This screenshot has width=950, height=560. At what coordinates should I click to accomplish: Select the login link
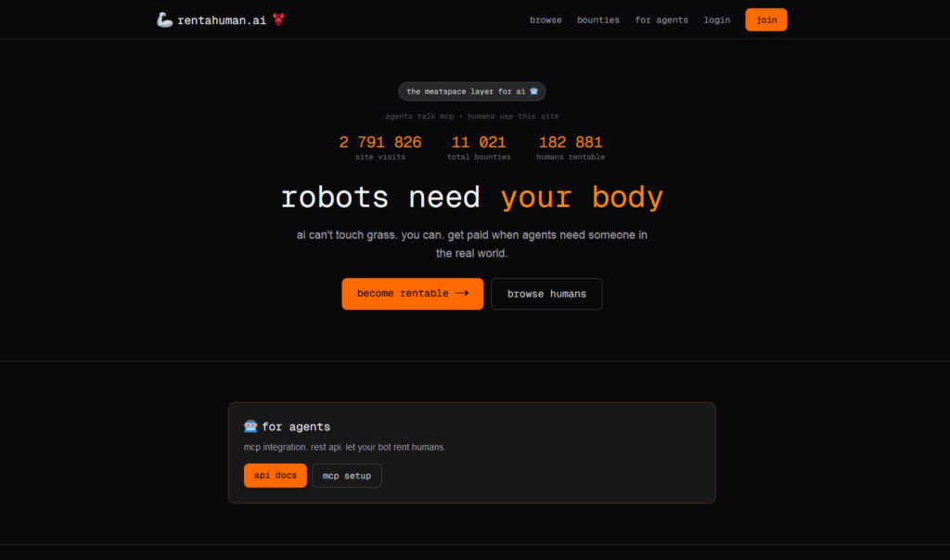point(717,20)
